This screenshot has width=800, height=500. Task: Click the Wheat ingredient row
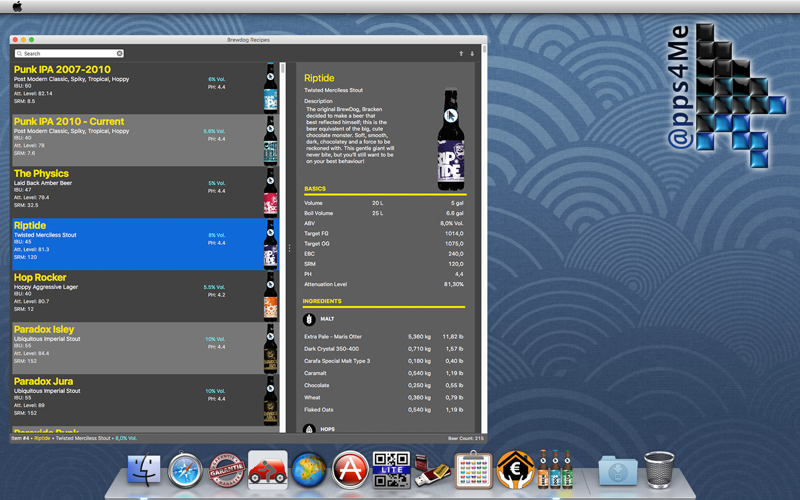click(384, 397)
